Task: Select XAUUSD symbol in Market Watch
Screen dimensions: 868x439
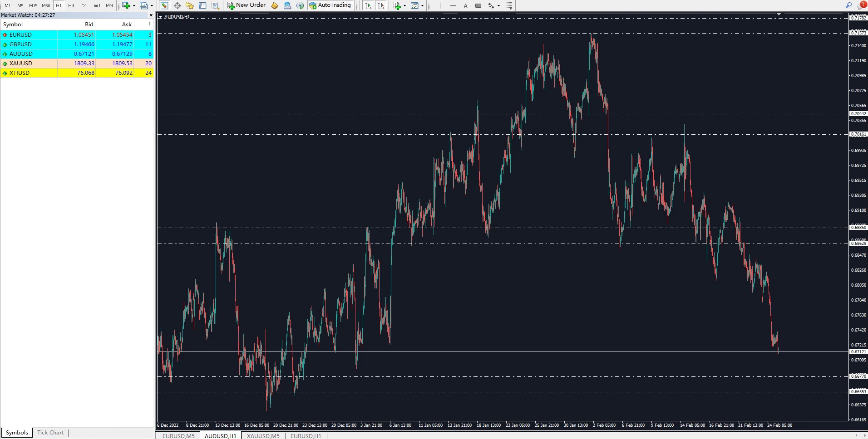Action: pyautogui.click(x=21, y=63)
